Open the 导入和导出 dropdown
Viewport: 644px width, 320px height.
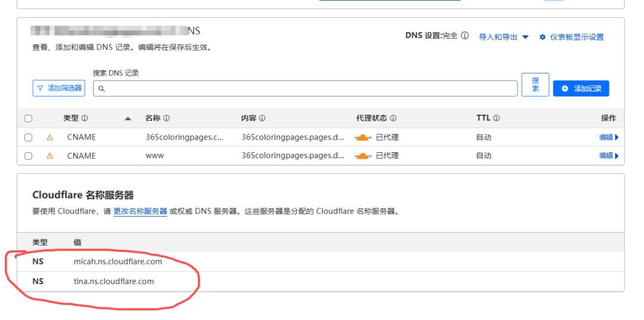tap(503, 37)
